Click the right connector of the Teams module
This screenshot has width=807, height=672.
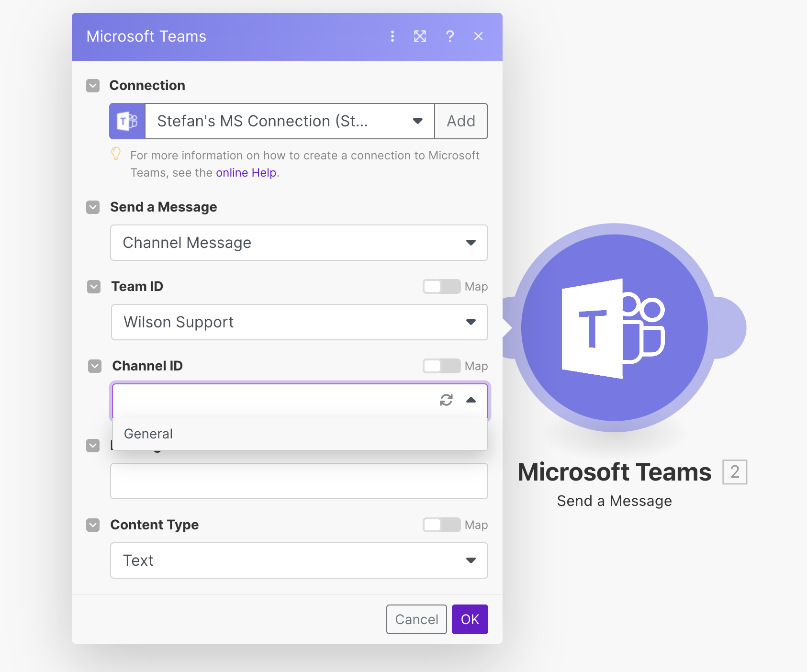click(x=730, y=328)
